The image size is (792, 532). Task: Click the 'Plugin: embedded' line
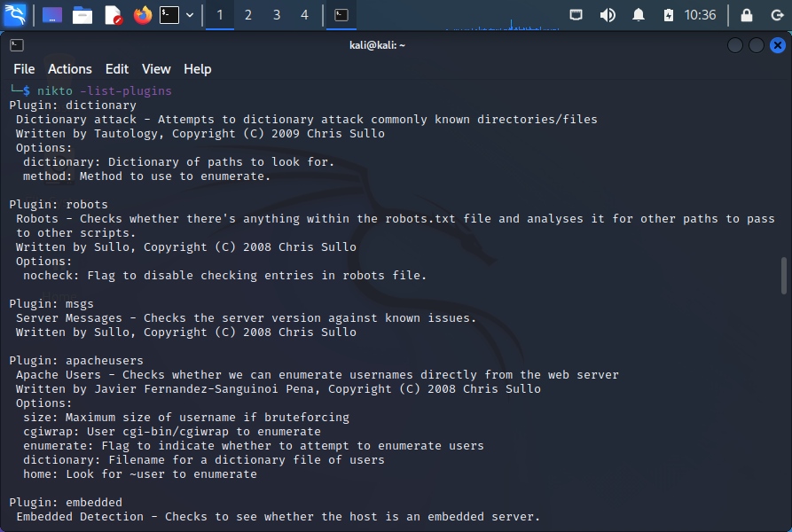[x=66, y=502]
